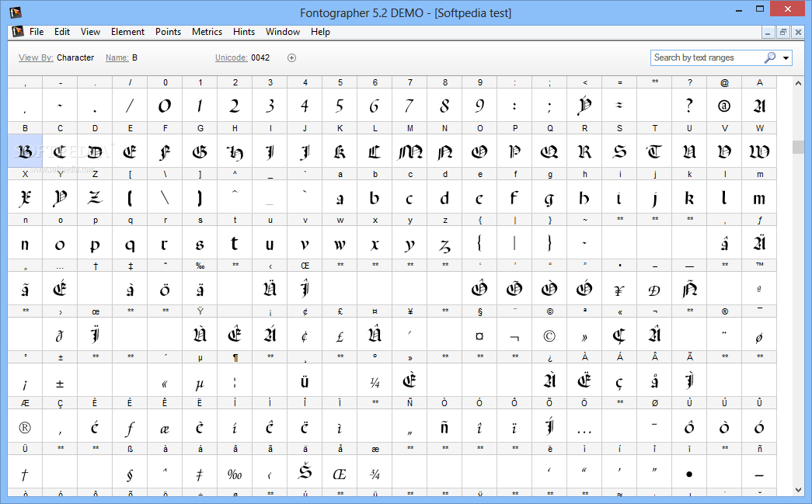Select the copyright © glyph cell
Image resolution: width=812 pixels, height=504 pixels.
pyautogui.click(x=549, y=335)
